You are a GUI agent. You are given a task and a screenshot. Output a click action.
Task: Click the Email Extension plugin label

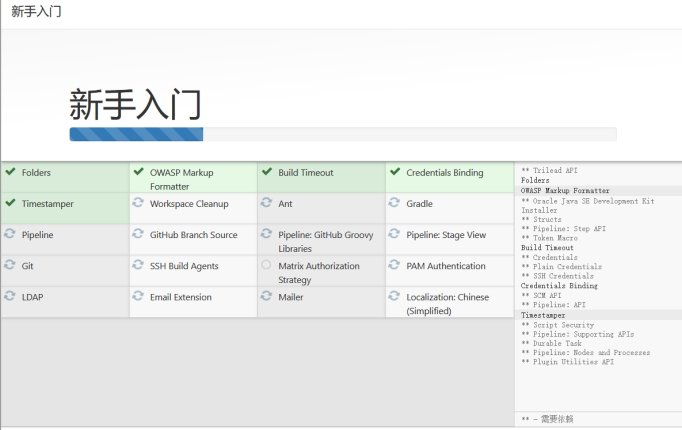click(x=181, y=297)
